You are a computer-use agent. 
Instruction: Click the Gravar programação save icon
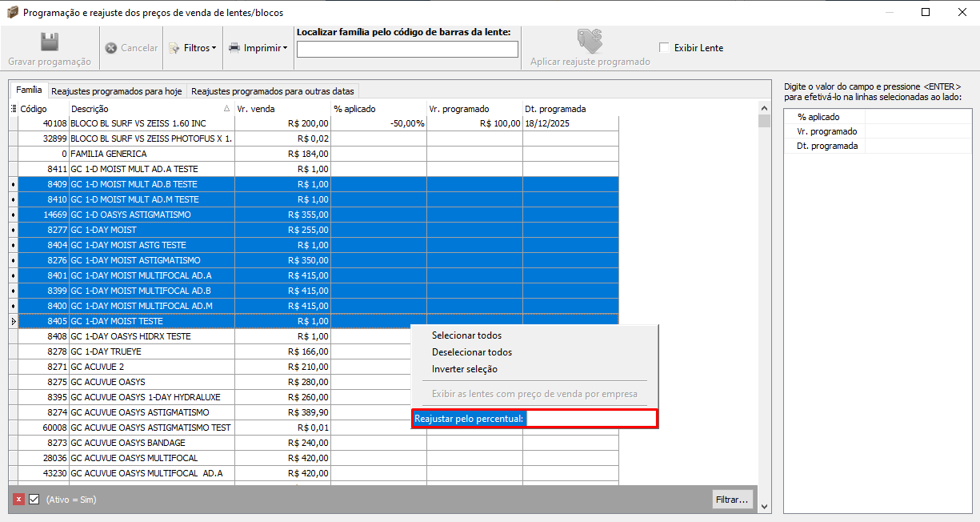point(50,42)
